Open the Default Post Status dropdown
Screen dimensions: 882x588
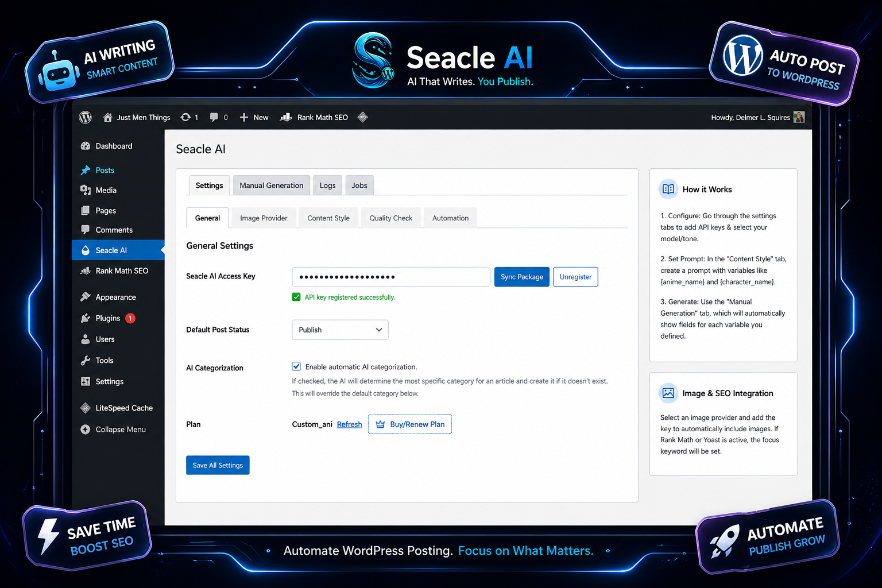tap(340, 330)
